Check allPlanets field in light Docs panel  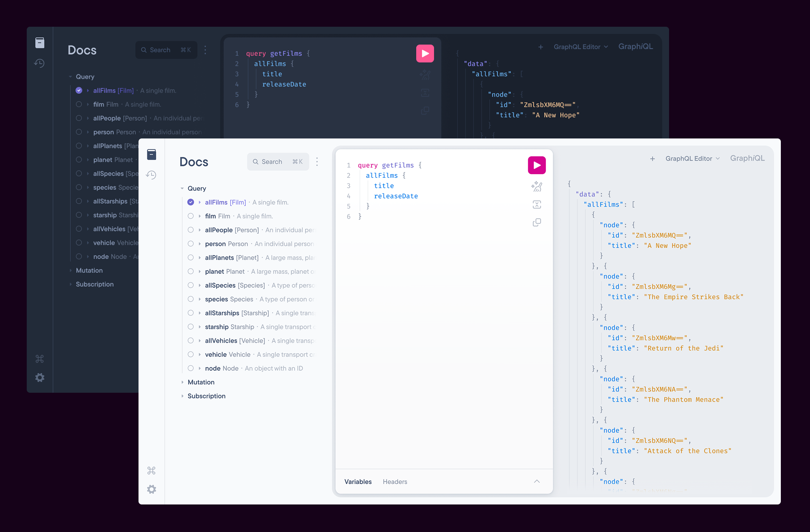(x=191, y=257)
